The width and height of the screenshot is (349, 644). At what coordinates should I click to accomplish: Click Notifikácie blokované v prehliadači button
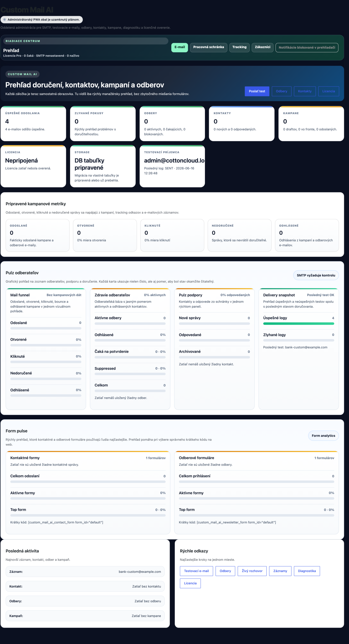(307, 48)
